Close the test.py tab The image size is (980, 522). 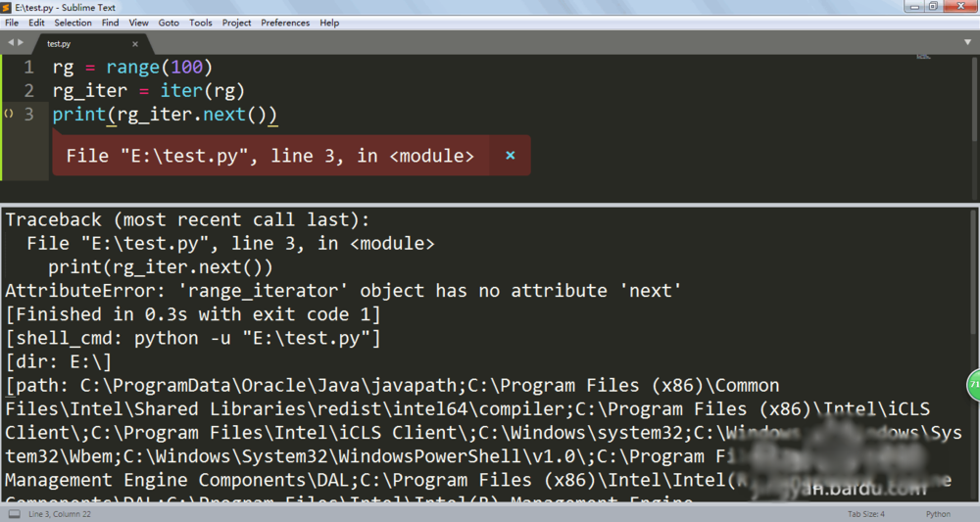[135, 44]
